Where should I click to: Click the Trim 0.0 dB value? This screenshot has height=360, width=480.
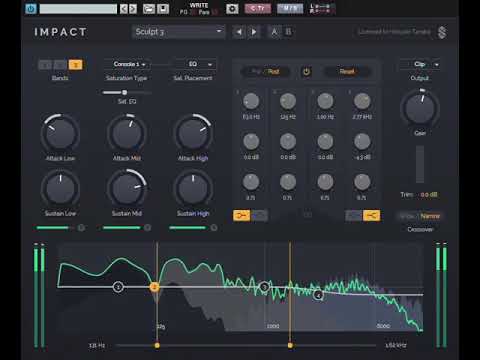point(429,194)
